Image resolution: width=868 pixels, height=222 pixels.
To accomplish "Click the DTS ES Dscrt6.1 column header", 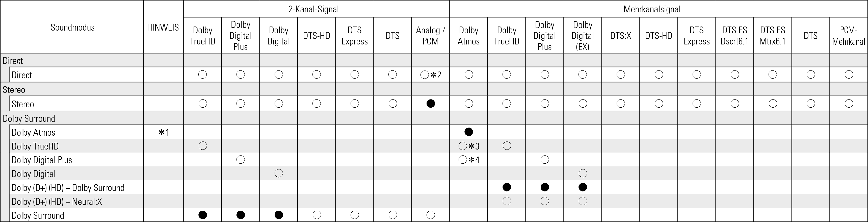I will click(734, 35).
